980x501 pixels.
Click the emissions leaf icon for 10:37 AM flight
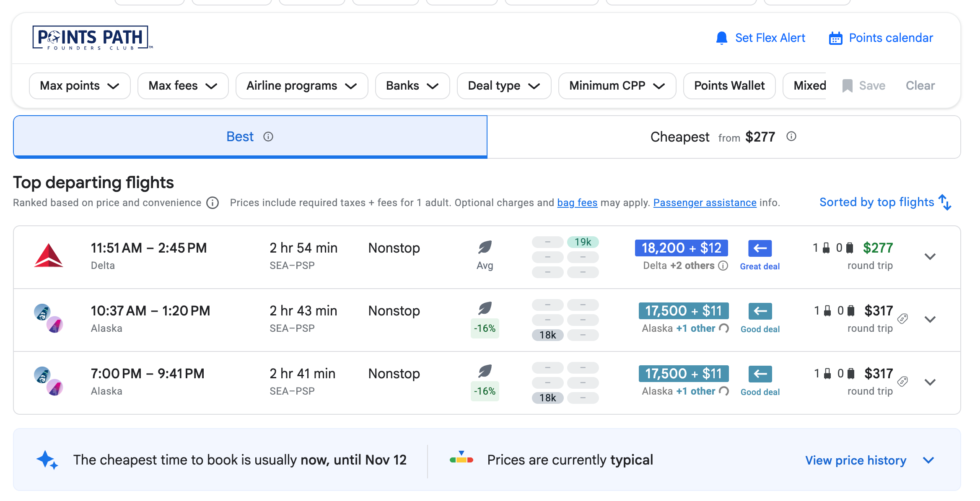coord(485,309)
